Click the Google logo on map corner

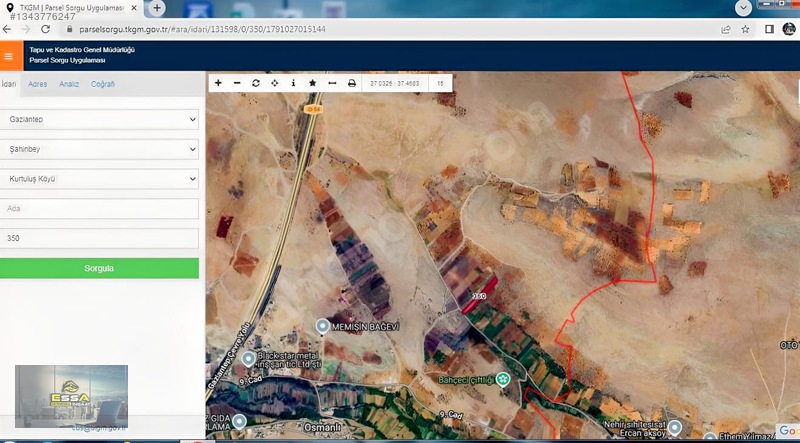click(788, 431)
